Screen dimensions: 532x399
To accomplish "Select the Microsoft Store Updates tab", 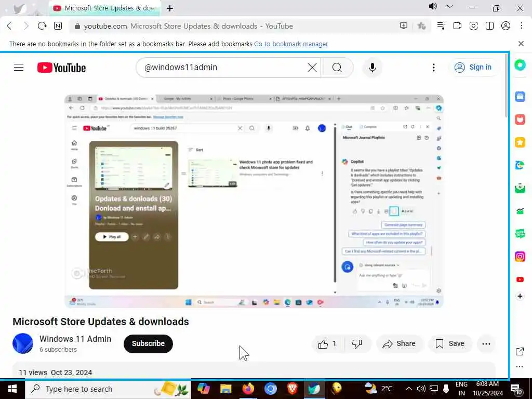I will click(105, 8).
